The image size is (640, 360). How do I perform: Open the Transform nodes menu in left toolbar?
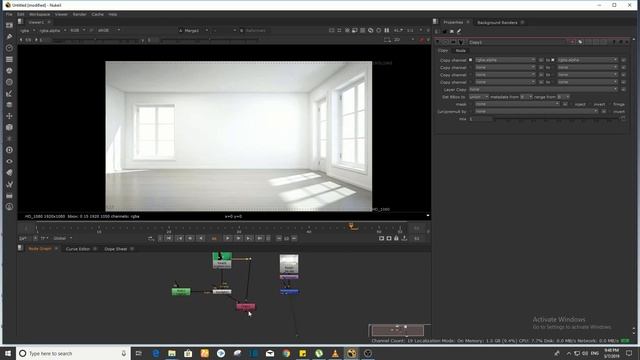click(x=9, y=116)
